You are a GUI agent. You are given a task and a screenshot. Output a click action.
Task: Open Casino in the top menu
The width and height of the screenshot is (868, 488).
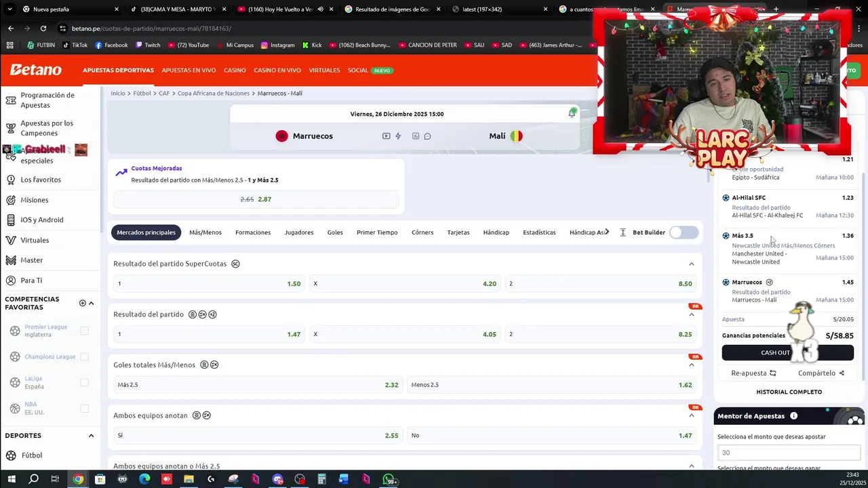(x=235, y=70)
